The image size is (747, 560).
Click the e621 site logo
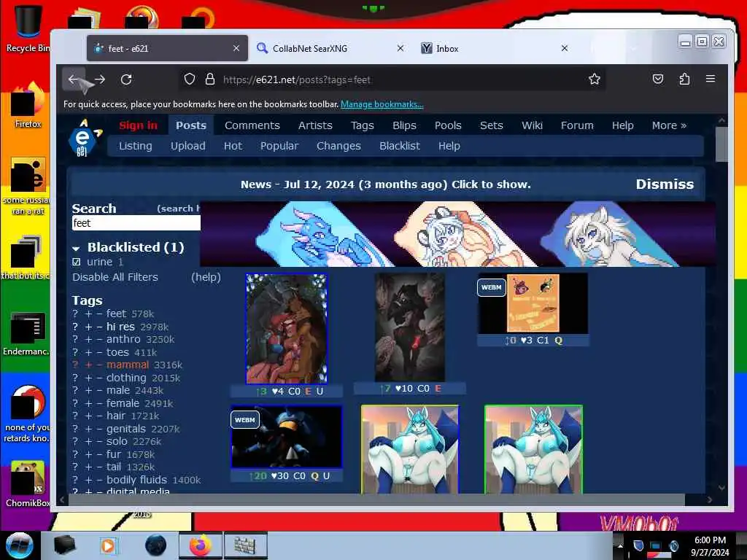point(85,138)
